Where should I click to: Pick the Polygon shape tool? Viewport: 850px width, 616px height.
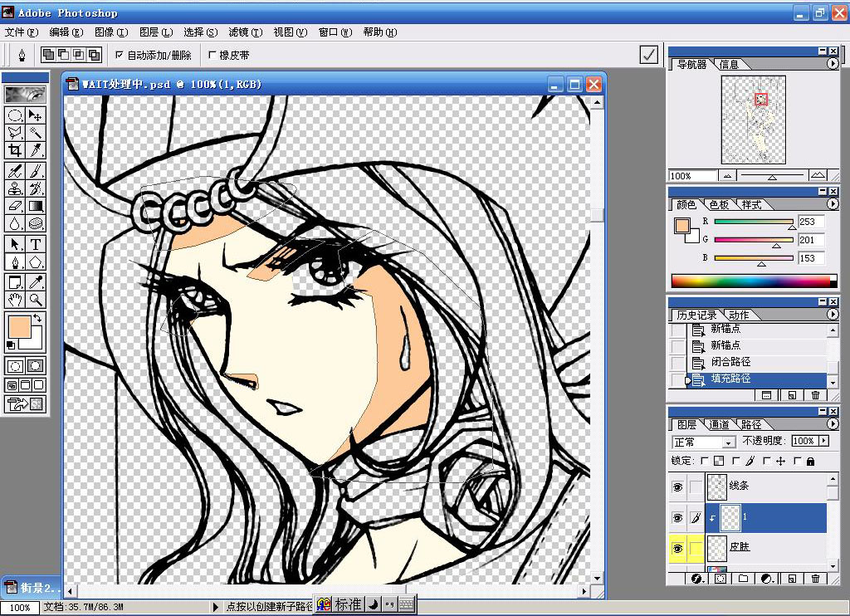tap(35, 262)
